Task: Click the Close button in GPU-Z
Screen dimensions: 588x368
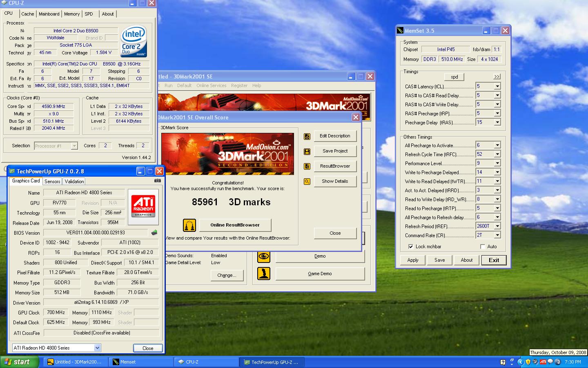Action: coord(148,348)
